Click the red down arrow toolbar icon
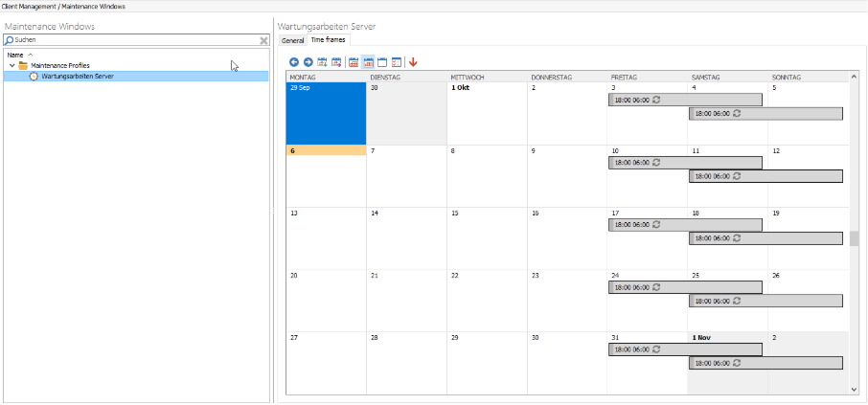Screen dimensions: 868x405 [413, 62]
